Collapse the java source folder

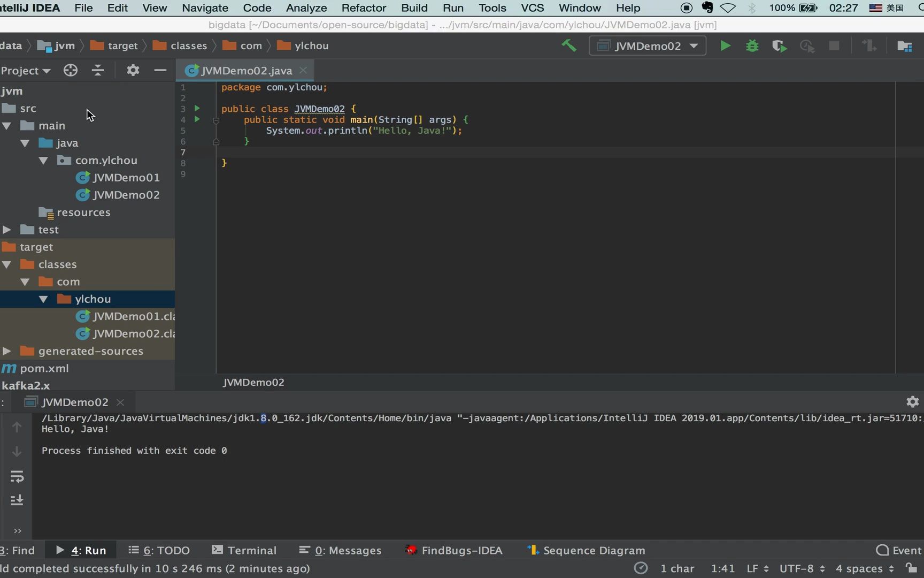(25, 143)
